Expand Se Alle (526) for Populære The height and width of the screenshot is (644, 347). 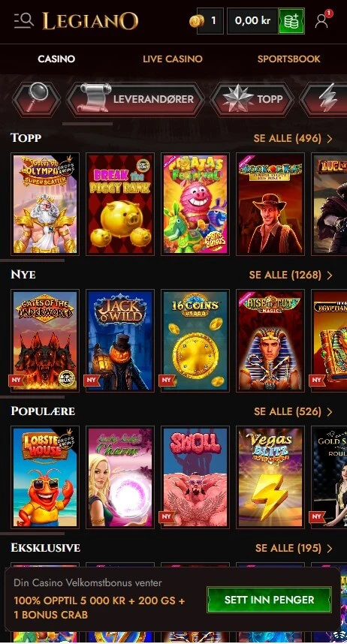293,411
